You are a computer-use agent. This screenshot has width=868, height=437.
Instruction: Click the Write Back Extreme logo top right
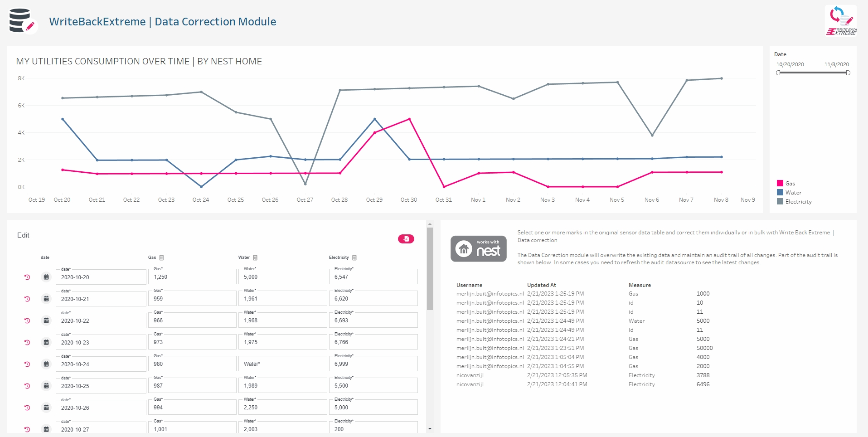[841, 20]
